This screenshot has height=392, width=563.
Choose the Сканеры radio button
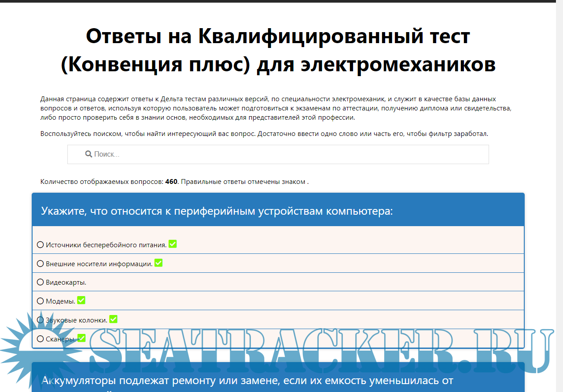[x=40, y=339]
